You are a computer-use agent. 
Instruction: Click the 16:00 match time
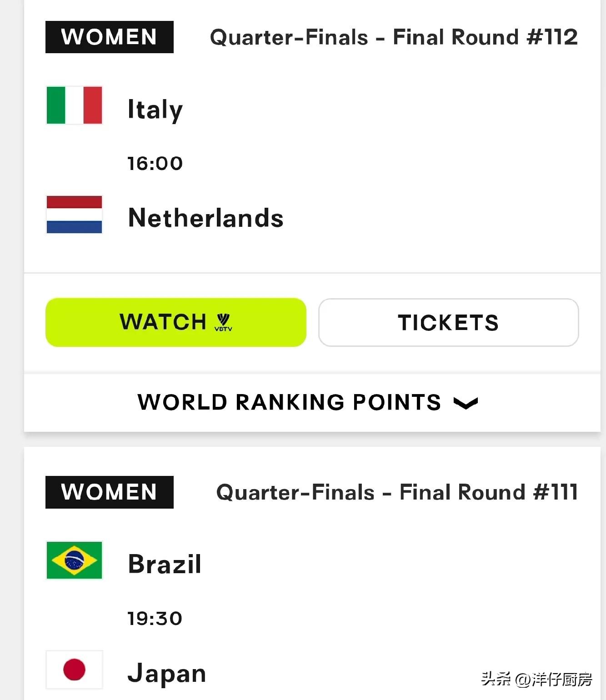click(x=155, y=164)
